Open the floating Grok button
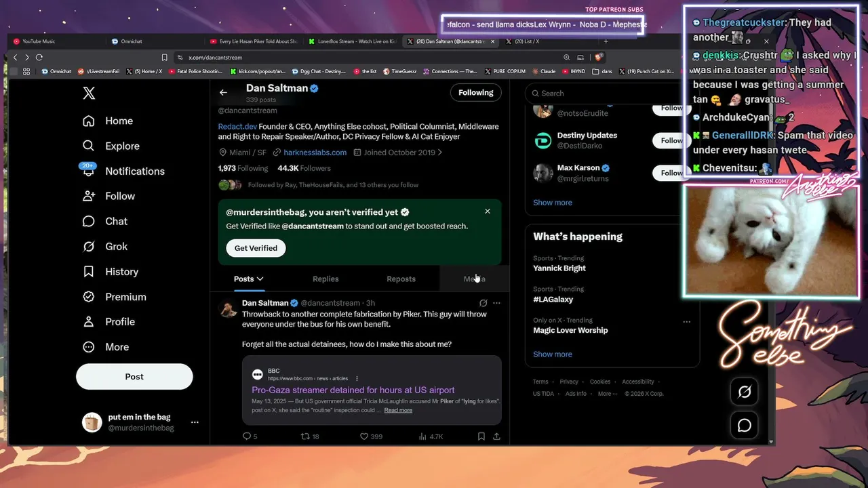The width and height of the screenshot is (868, 488). click(x=744, y=392)
